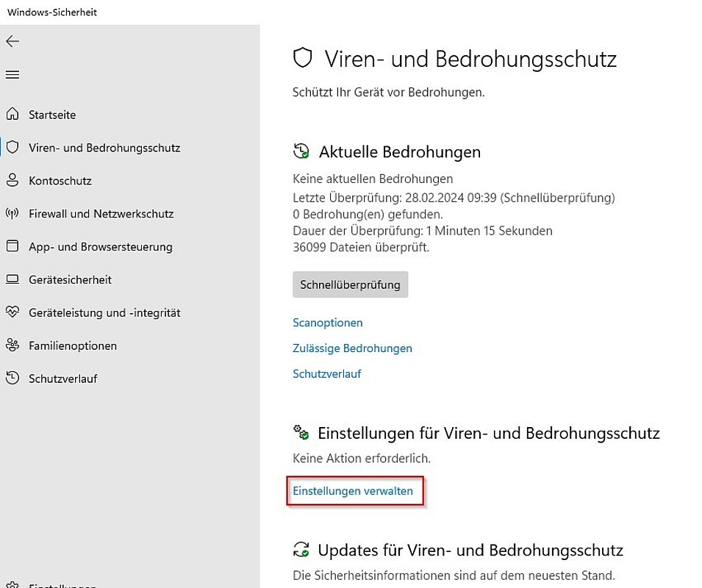The height and width of the screenshot is (588, 702).
Task: Open the Zulässige Bedrohungen link
Action: [352, 348]
